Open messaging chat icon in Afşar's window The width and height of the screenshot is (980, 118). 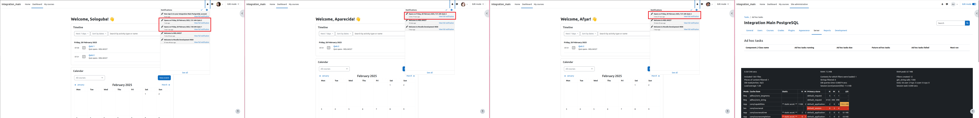tap(702, 4)
